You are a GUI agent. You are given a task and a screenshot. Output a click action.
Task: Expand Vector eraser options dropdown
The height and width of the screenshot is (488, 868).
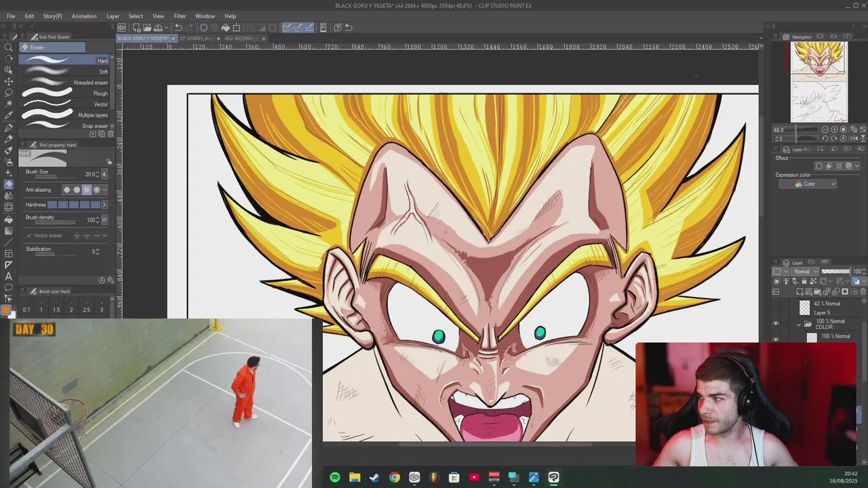104,235
